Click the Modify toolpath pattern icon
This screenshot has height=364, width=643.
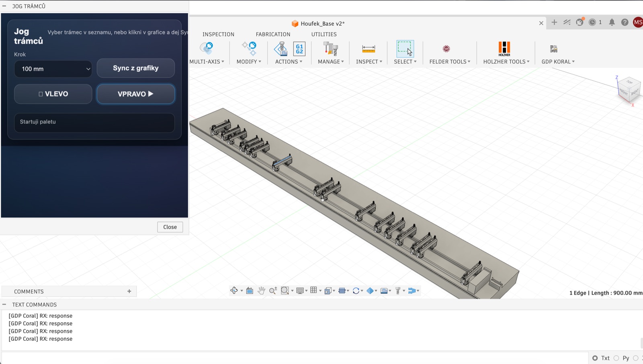point(249,48)
